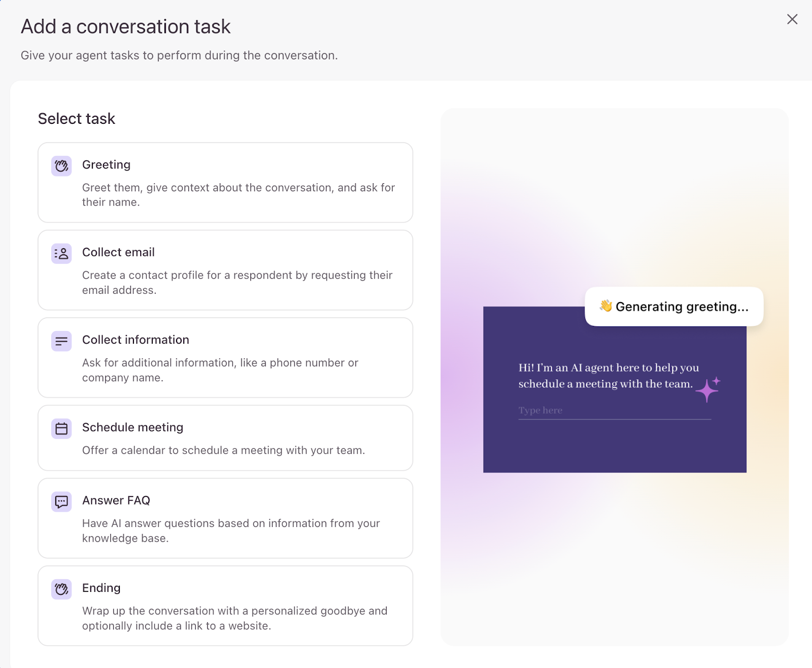Choose the Answer FAQ knowledge base description
The height and width of the screenshot is (668, 812).
pos(231,530)
